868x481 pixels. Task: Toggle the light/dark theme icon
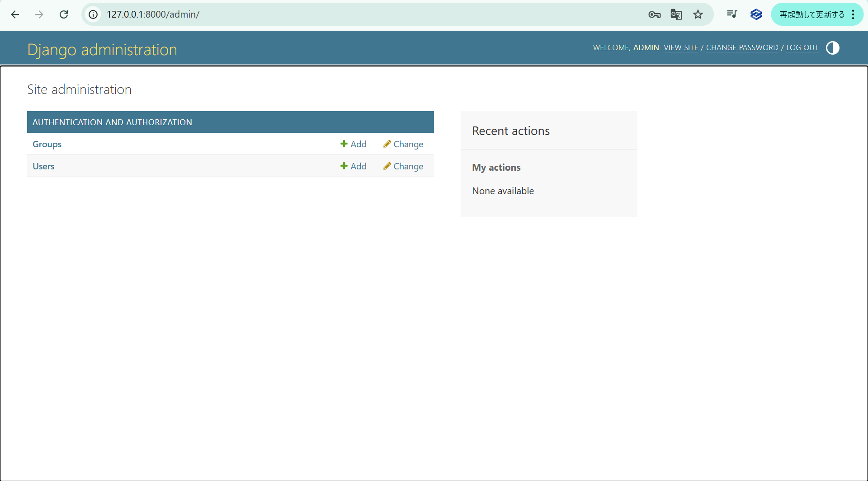(832, 48)
